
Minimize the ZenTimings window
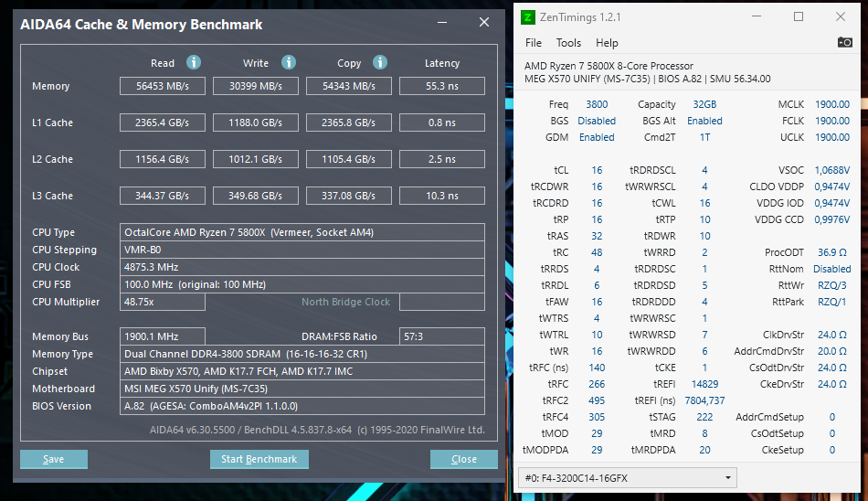coord(757,16)
